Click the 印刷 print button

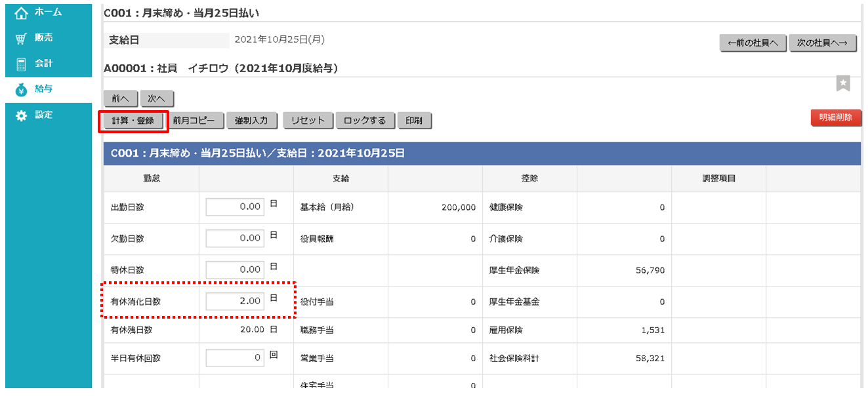(414, 121)
